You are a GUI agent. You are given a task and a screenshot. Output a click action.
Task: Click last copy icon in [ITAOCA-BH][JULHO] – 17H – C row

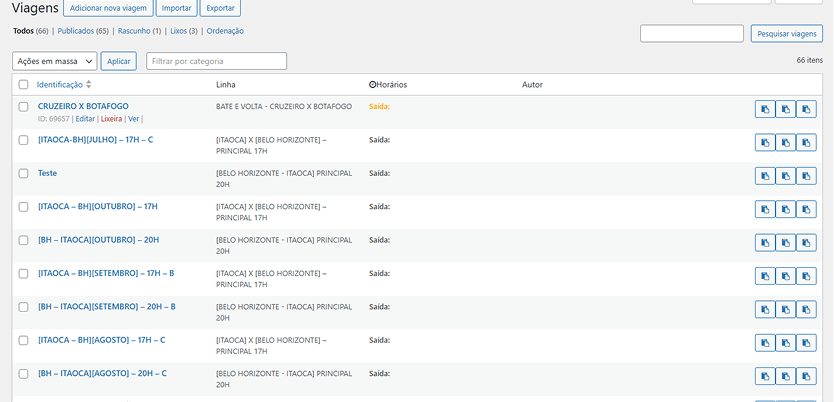806,143
